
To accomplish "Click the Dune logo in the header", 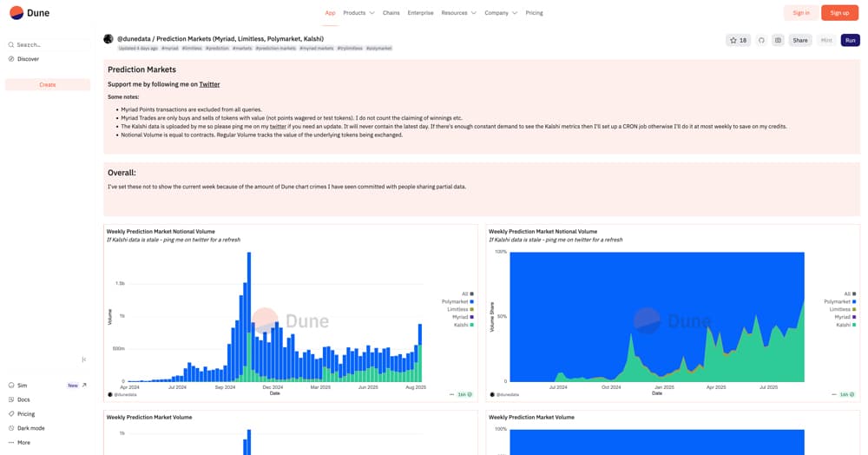I will pyautogui.click(x=30, y=13).
